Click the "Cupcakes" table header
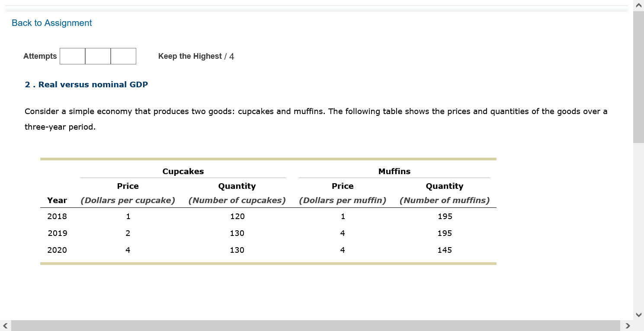The height and width of the screenshot is (331, 644). (x=183, y=172)
